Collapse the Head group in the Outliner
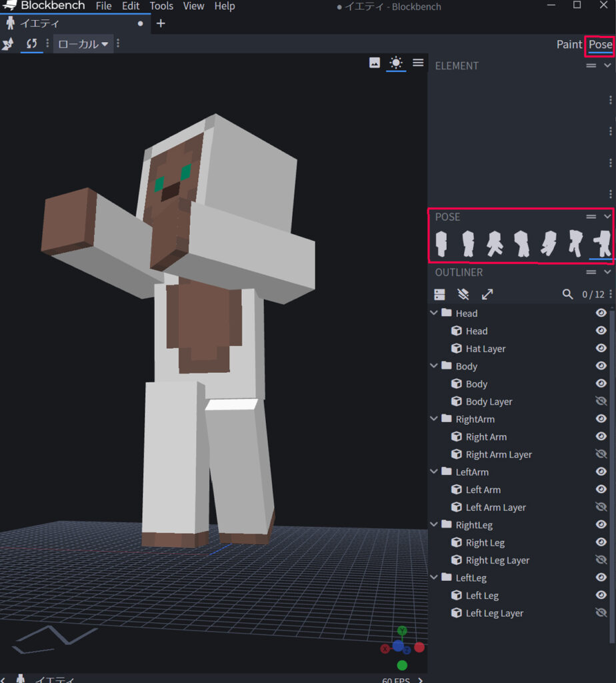The height and width of the screenshot is (683, 616). 434,312
